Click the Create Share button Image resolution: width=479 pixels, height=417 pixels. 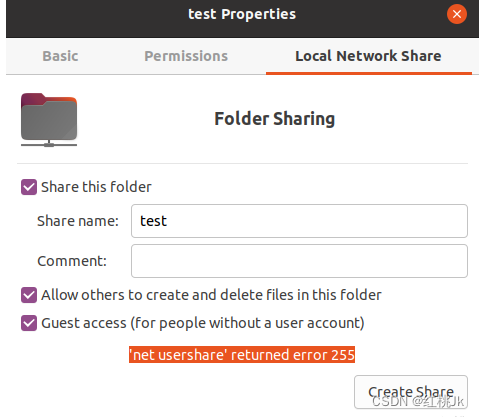coord(411,392)
